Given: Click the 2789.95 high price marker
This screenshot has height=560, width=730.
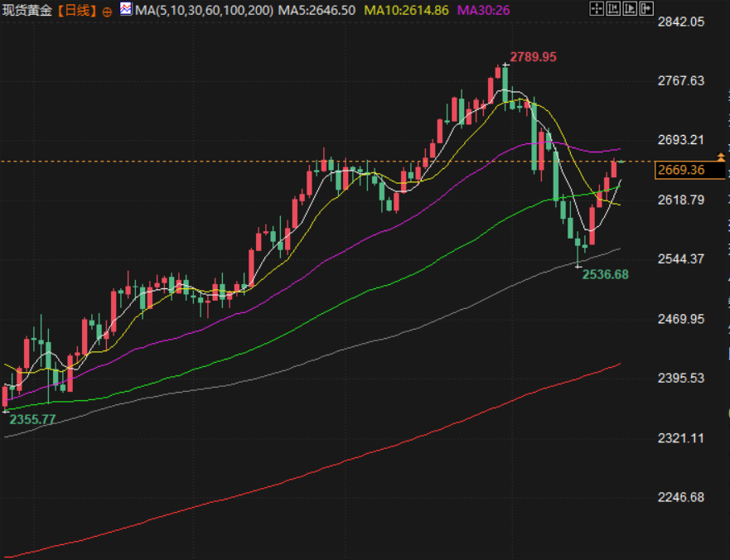Looking at the screenshot, I should pos(533,57).
